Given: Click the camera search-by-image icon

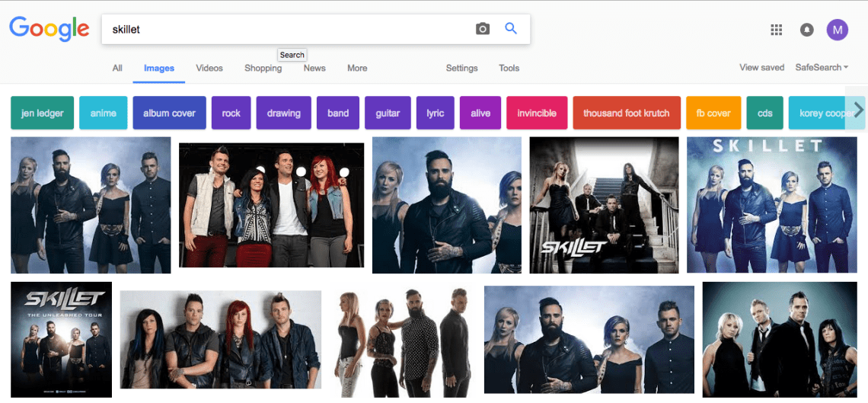Looking at the screenshot, I should tap(483, 29).
